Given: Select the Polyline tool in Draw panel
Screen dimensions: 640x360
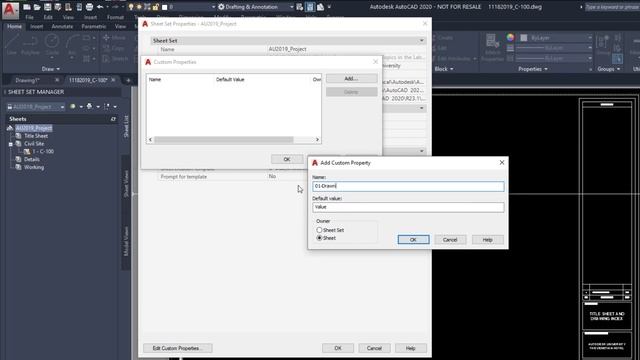Looking at the screenshot, I should tap(30, 45).
